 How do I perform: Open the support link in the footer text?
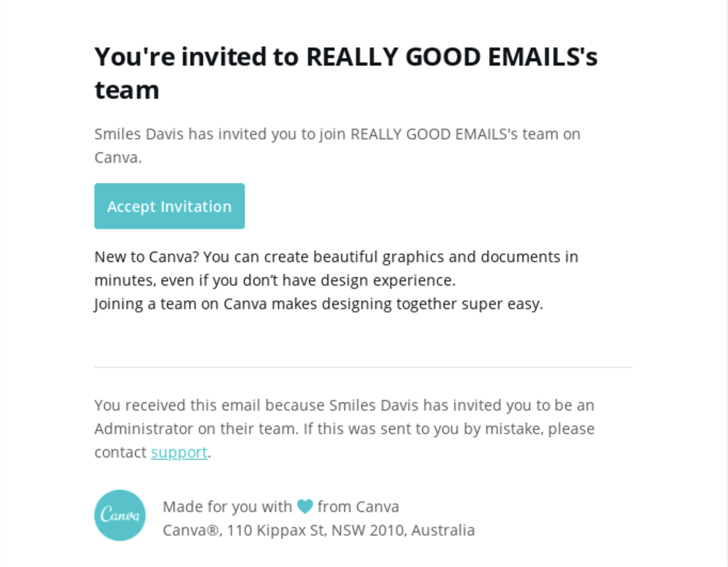click(179, 452)
